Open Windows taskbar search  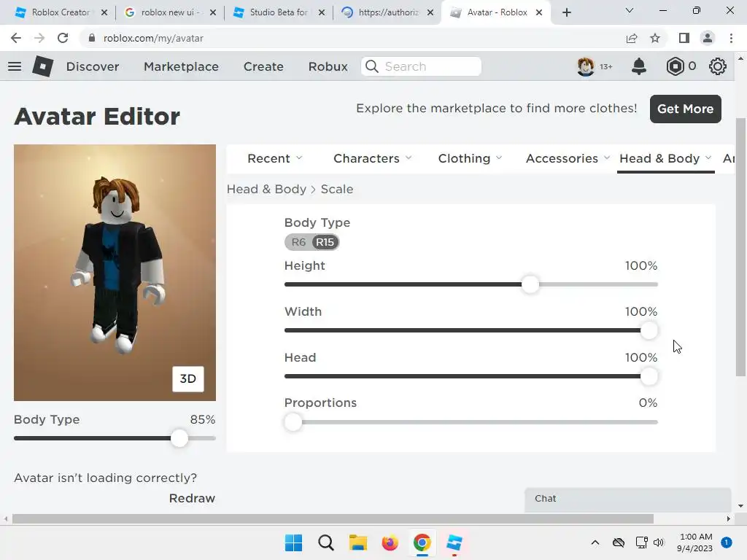coord(326,542)
